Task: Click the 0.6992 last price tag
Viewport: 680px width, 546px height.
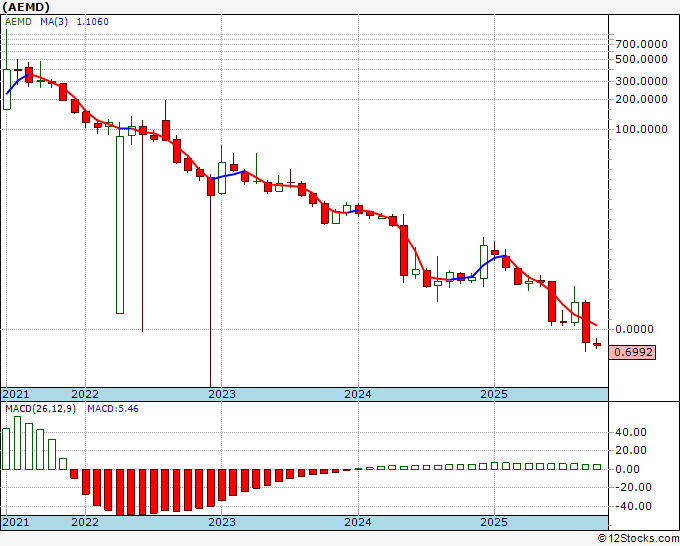Action: tap(632, 352)
